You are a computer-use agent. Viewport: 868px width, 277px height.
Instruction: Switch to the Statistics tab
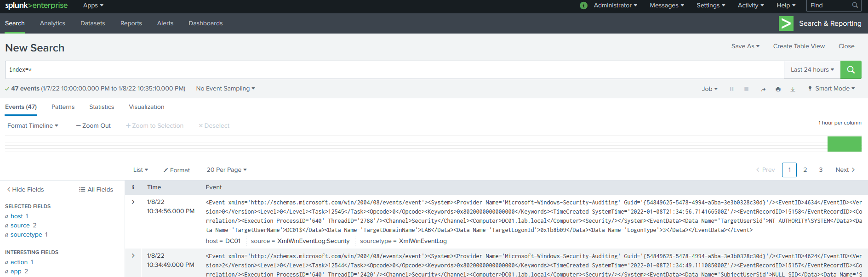pos(102,107)
